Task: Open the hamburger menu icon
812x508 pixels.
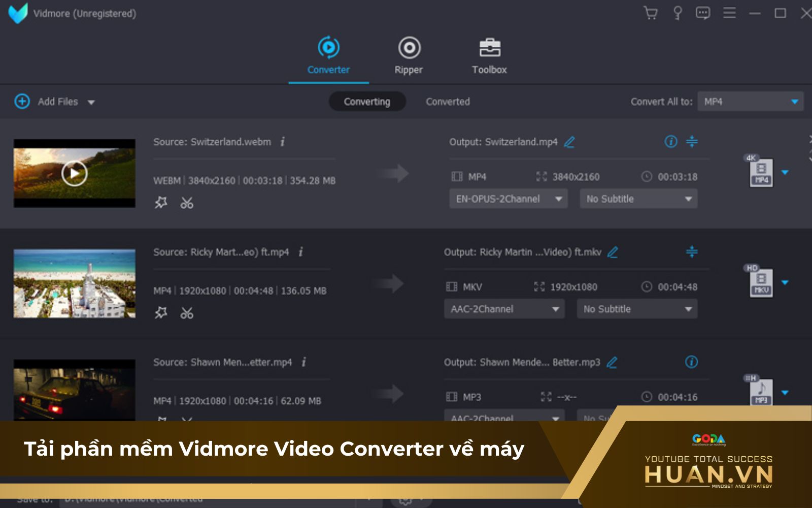Action: tap(729, 13)
